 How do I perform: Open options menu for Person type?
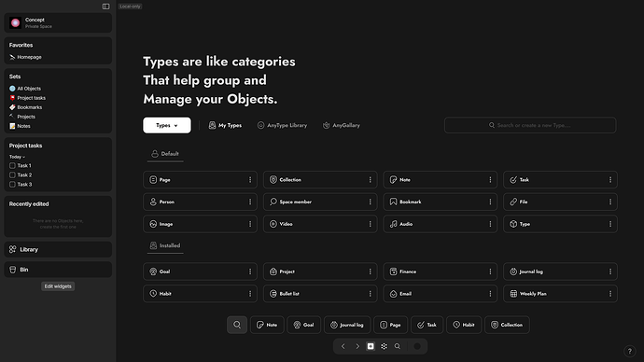[x=250, y=202]
